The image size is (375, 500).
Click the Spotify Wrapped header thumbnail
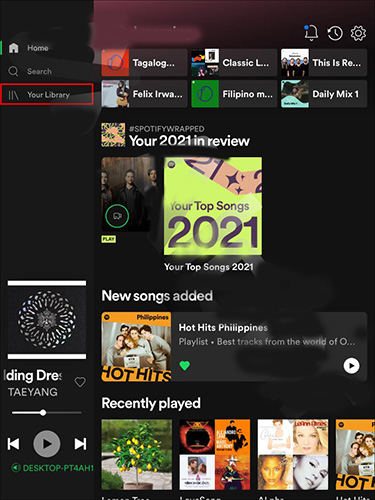(113, 135)
